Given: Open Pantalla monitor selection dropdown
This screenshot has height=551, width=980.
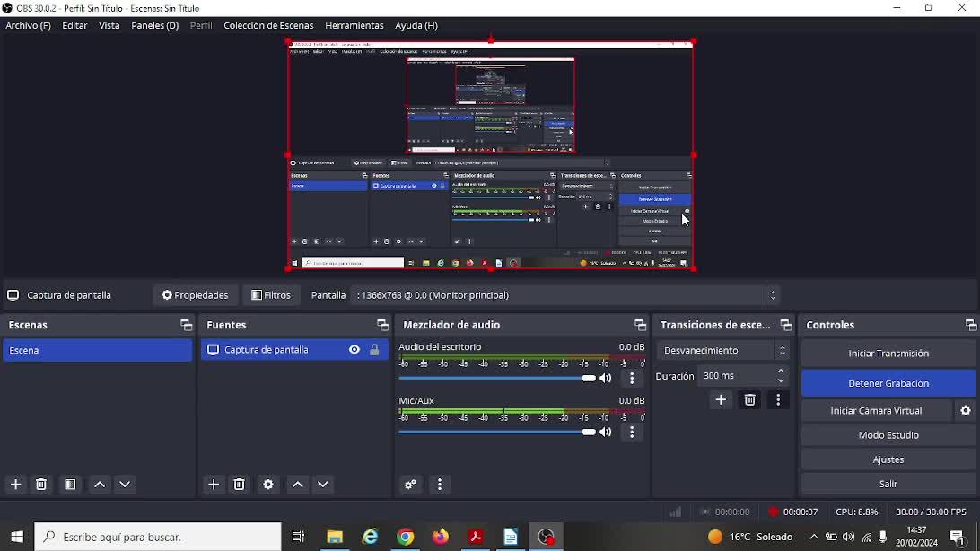Looking at the screenshot, I should point(566,295).
